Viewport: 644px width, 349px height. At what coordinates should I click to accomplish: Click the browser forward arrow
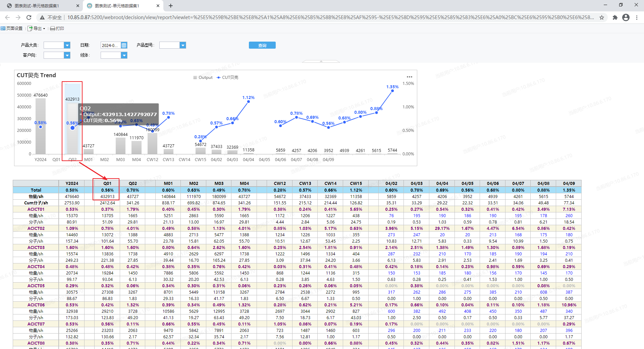(18, 17)
